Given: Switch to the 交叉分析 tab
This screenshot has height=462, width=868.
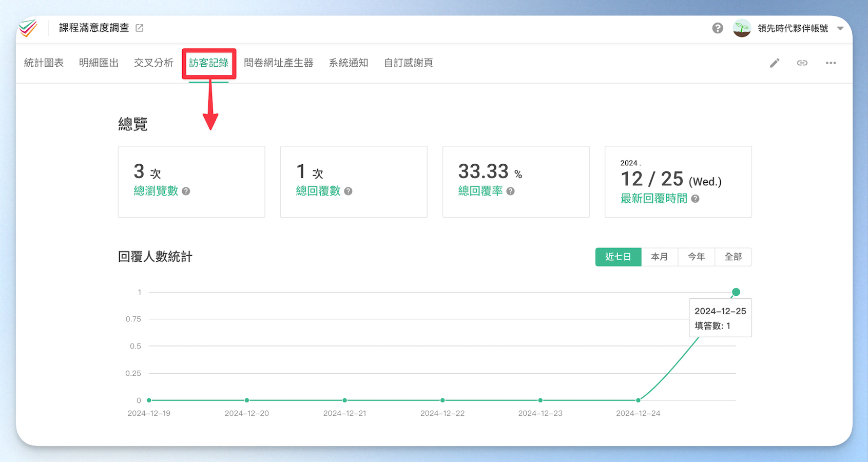Looking at the screenshot, I should [153, 63].
